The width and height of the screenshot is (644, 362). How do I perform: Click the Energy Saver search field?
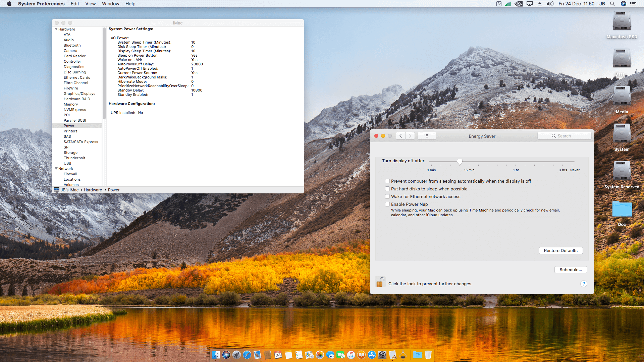pos(565,136)
